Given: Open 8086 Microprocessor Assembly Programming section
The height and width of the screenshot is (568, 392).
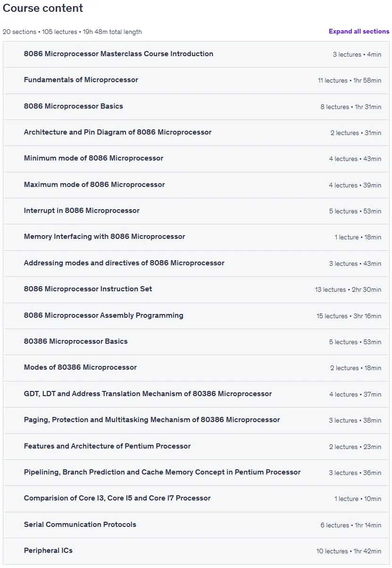Looking at the screenshot, I should 196,316.
